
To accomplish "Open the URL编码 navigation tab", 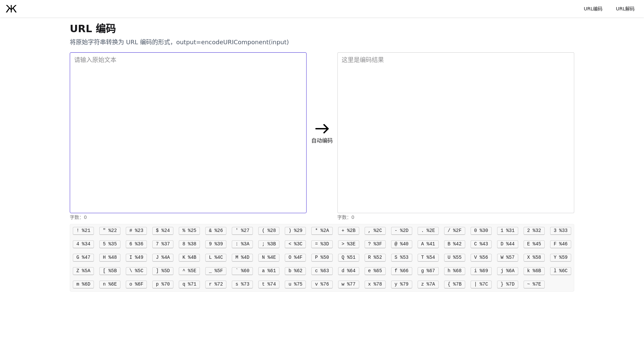I will 593,9.
